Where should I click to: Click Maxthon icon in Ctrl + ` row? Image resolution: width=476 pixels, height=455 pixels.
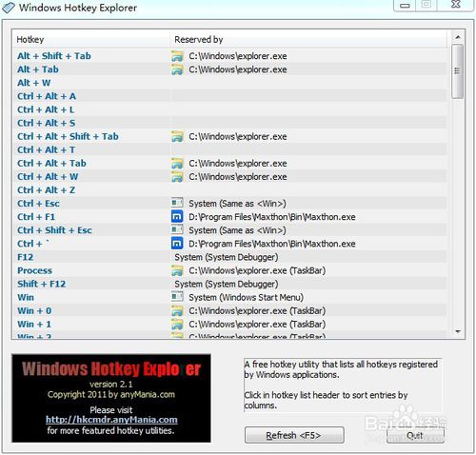pyautogui.click(x=177, y=244)
